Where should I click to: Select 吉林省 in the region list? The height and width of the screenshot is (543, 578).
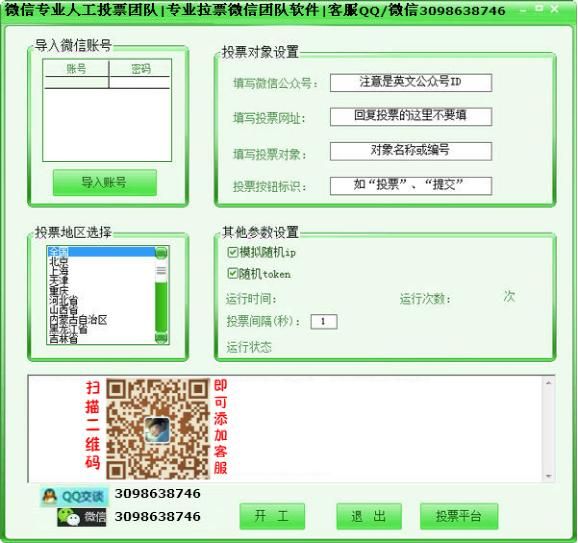coord(101,338)
